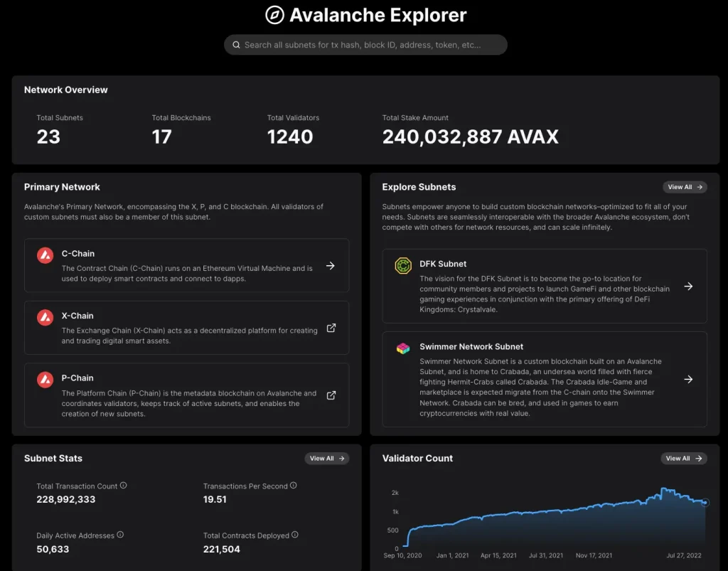Viewport: 728px width, 571px height.
Task: Click the DFK Subnet green emblem icon
Action: pos(403,266)
